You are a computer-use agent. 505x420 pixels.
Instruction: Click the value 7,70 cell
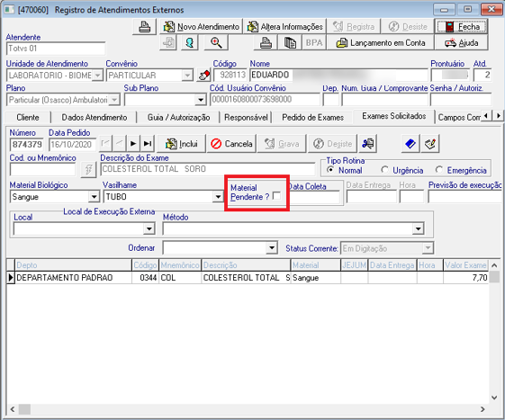[x=465, y=278]
